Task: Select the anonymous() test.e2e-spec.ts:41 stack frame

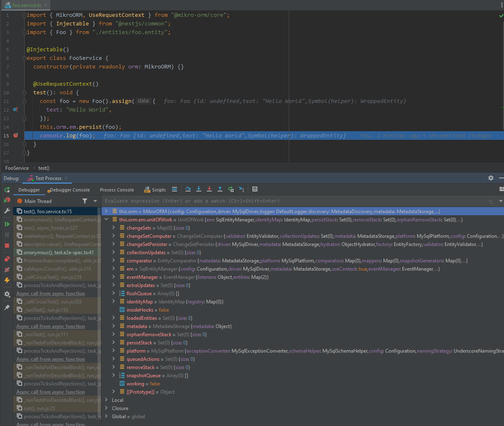Action: pos(58,253)
